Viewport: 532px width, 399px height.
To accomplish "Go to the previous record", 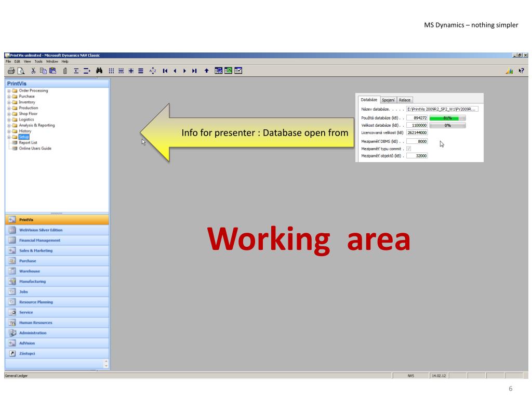I will [175, 71].
